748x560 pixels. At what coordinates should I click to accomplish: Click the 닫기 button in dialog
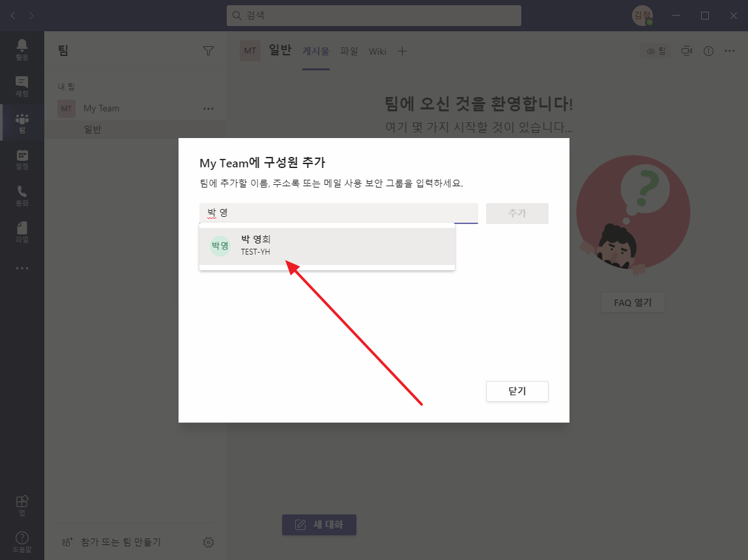[517, 391]
